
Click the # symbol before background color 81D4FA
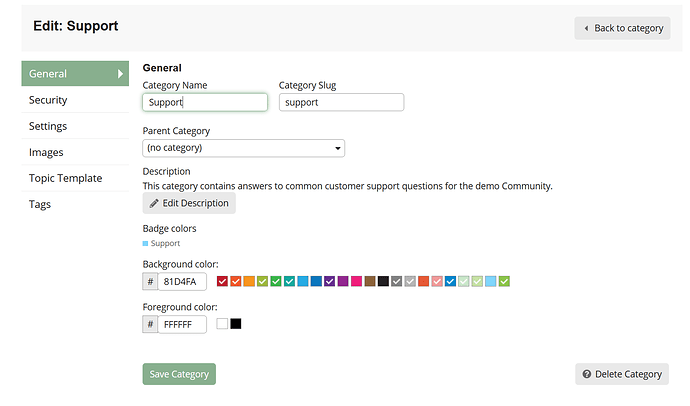[x=150, y=282]
